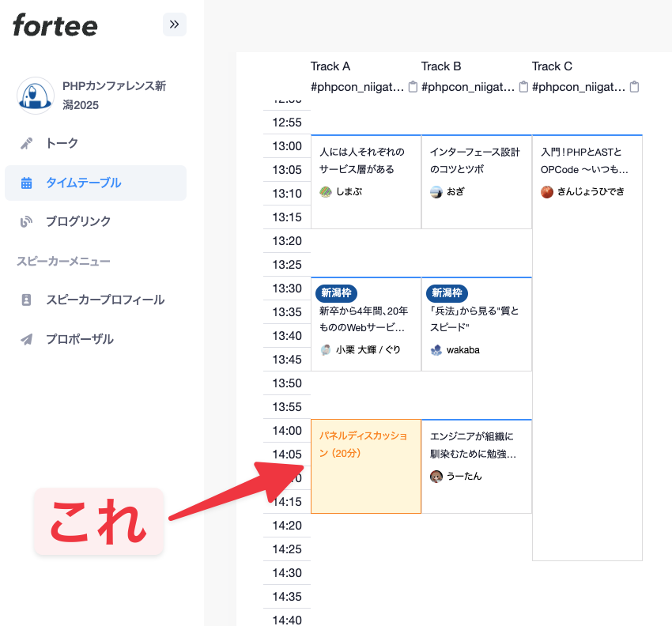Go to プロポーザル in sidebar
The width and height of the screenshot is (672, 626).
[79, 339]
